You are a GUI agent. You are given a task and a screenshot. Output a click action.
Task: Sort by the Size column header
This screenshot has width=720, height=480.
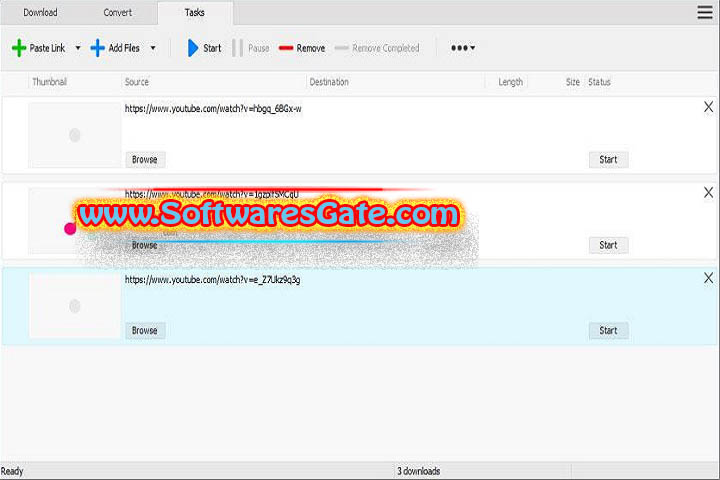573,82
